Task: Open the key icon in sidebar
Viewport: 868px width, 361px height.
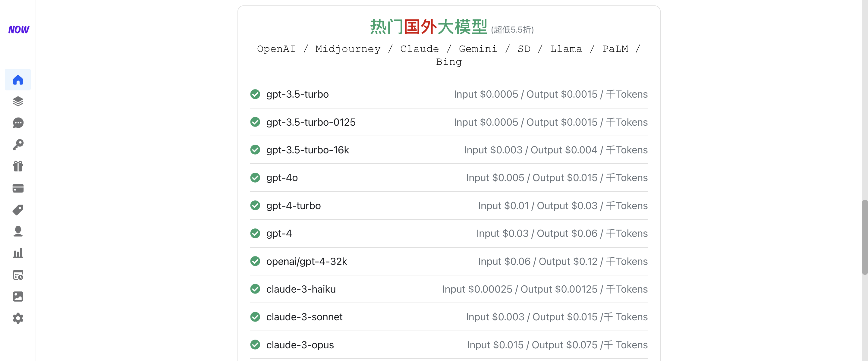Action: coord(18,145)
